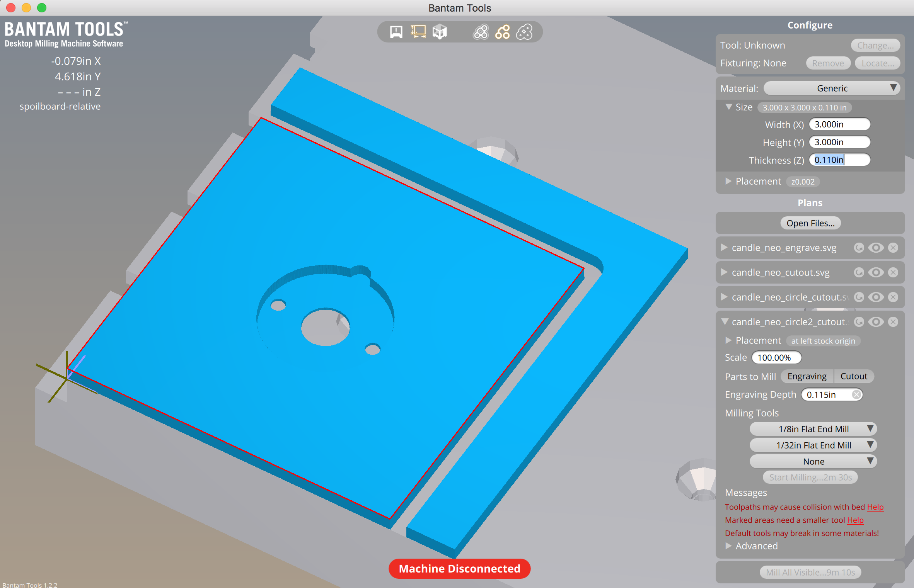Screen dimensions: 914x588
Task: Click the Open Files button
Action: click(810, 223)
